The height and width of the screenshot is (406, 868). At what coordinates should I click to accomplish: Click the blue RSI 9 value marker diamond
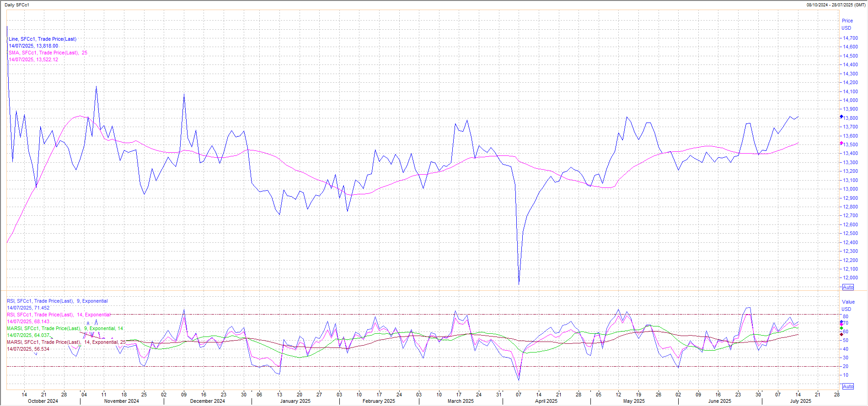pos(841,322)
